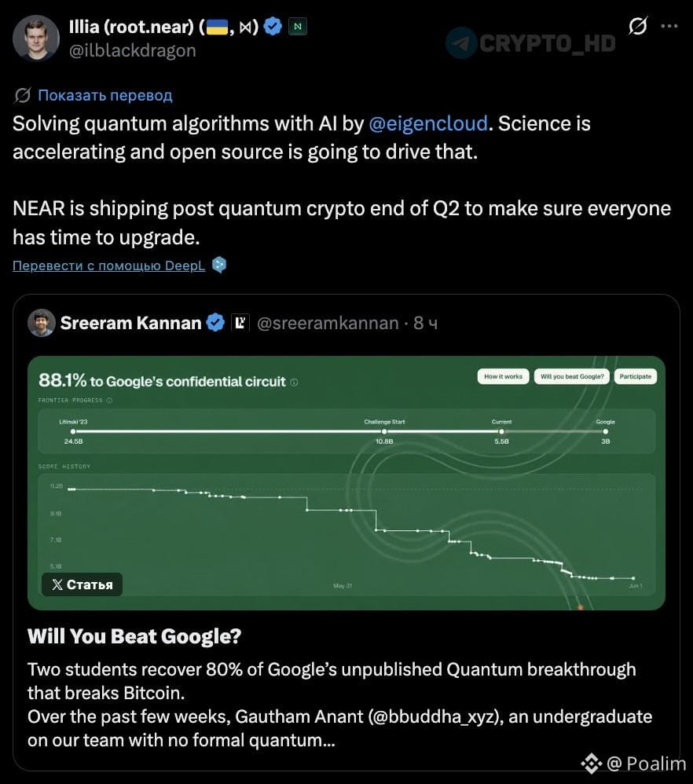The width and height of the screenshot is (693, 784).
Task: Open the three-dots more options menu
Action: (x=669, y=26)
